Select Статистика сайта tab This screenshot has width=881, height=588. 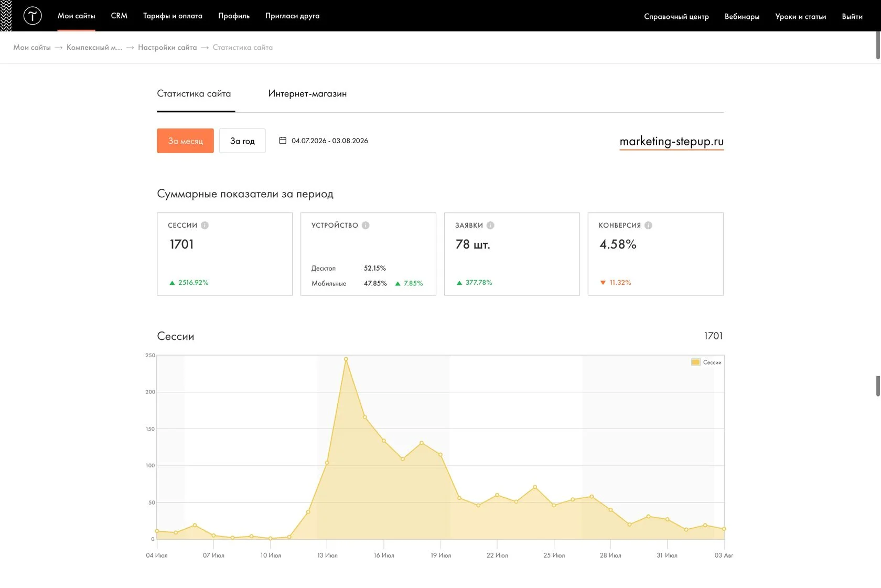click(x=194, y=94)
